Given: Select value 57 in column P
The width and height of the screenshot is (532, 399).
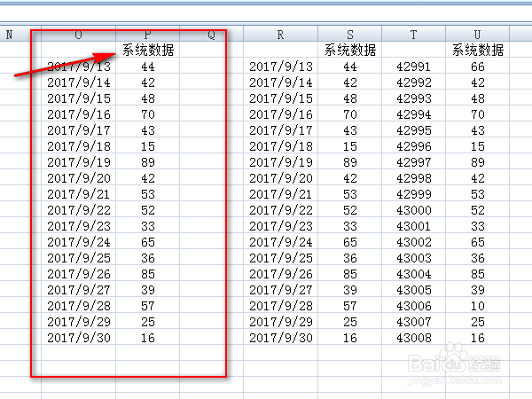Looking at the screenshot, I should pos(148,306).
